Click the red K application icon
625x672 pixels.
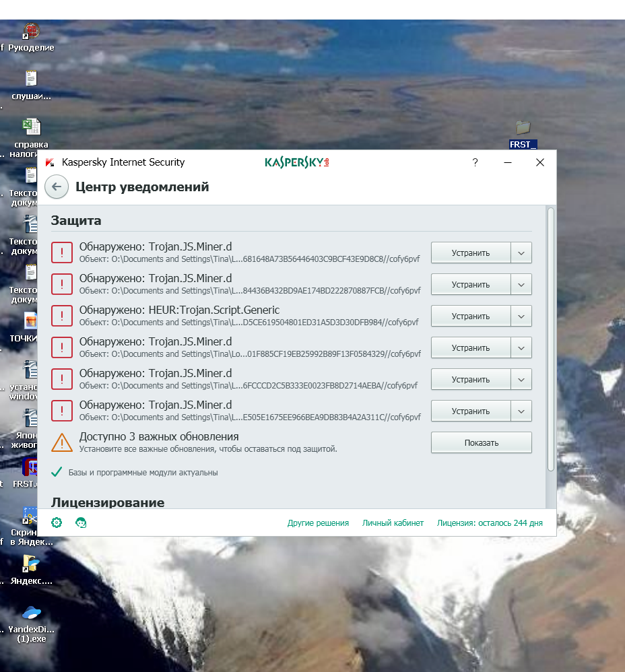(50, 162)
